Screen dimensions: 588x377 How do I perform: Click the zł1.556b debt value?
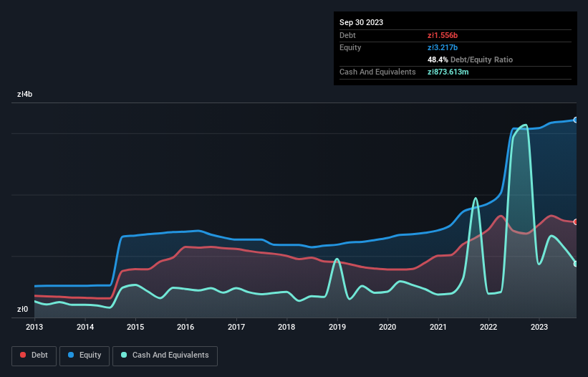(443, 35)
